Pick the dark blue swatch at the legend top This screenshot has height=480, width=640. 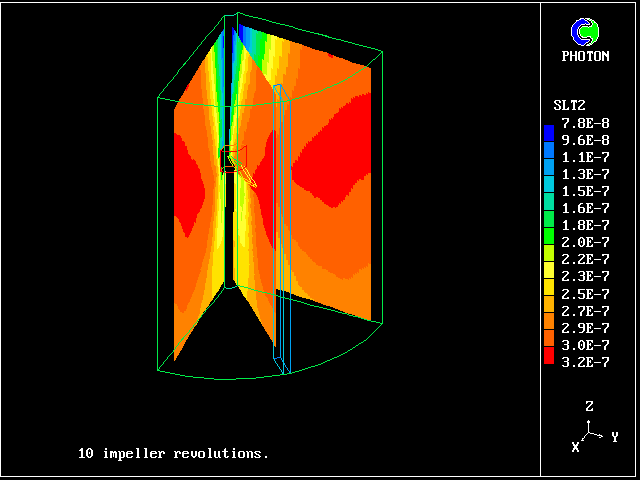click(548, 130)
